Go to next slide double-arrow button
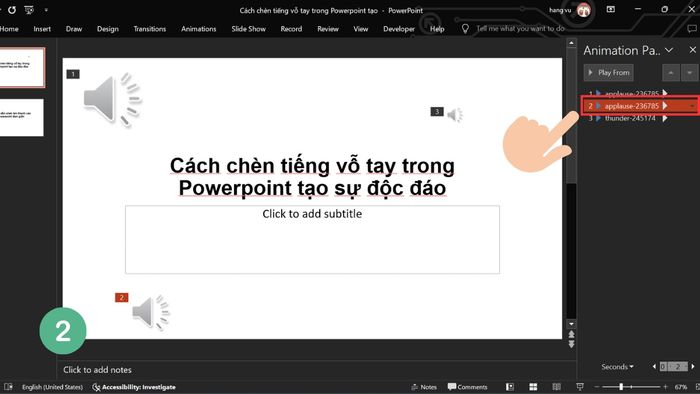700x394 pixels. coord(571,344)
